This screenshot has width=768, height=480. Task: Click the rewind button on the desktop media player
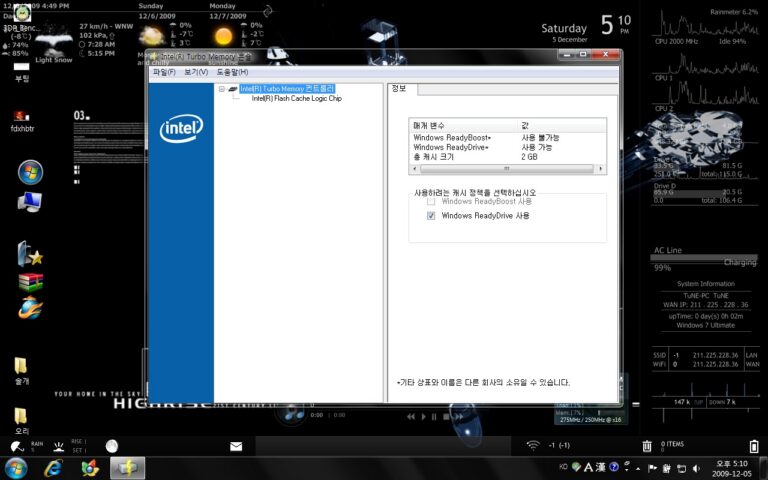point(411,417)
